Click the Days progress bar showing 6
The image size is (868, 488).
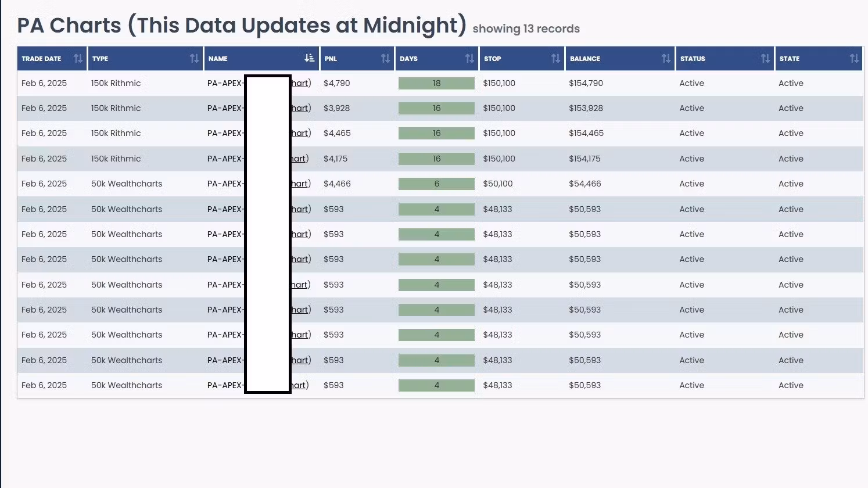click(436, 184)
